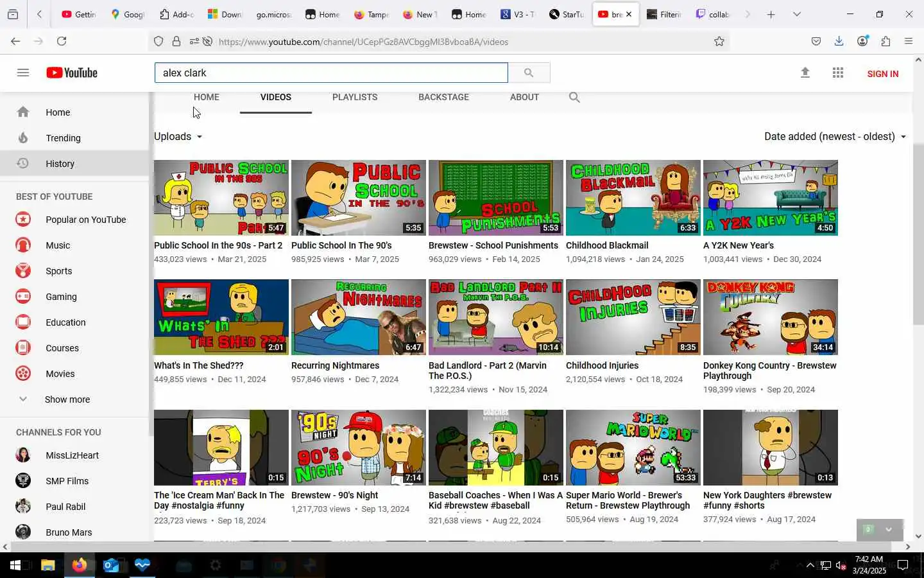Open File Explorer from taskbar

click(x=47, y=565)
